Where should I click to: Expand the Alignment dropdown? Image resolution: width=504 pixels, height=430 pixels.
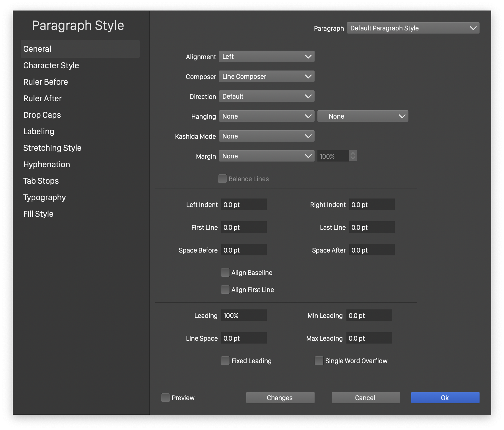click(x=267, y=57)
